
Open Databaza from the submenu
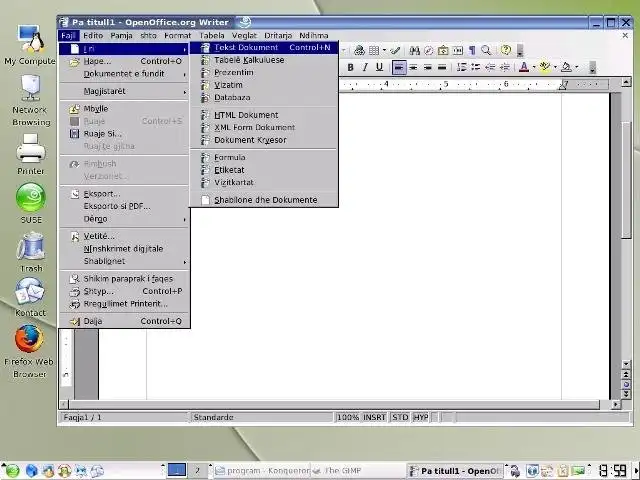(264, 98)
